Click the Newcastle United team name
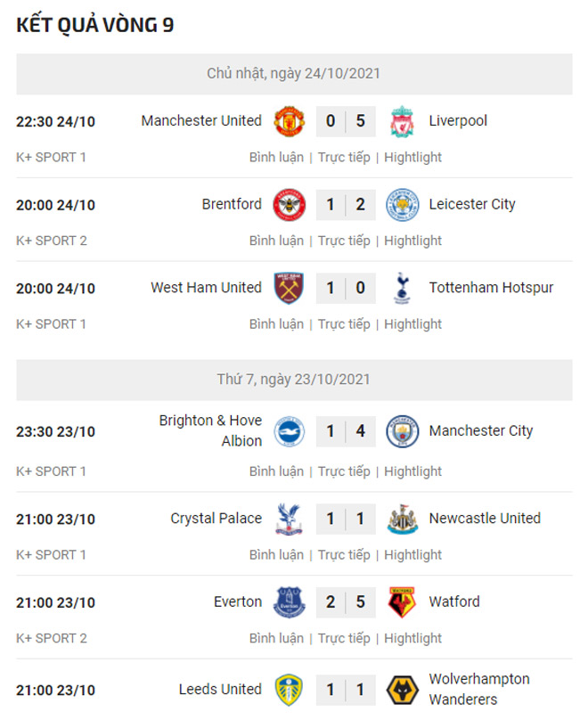 coord(485,519)
